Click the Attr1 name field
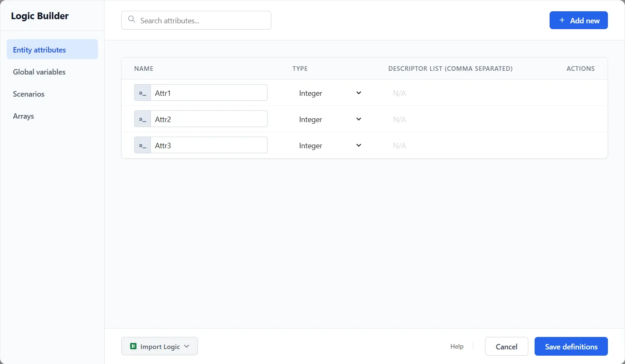Screen dimensions: 625x364 [209, 93]
